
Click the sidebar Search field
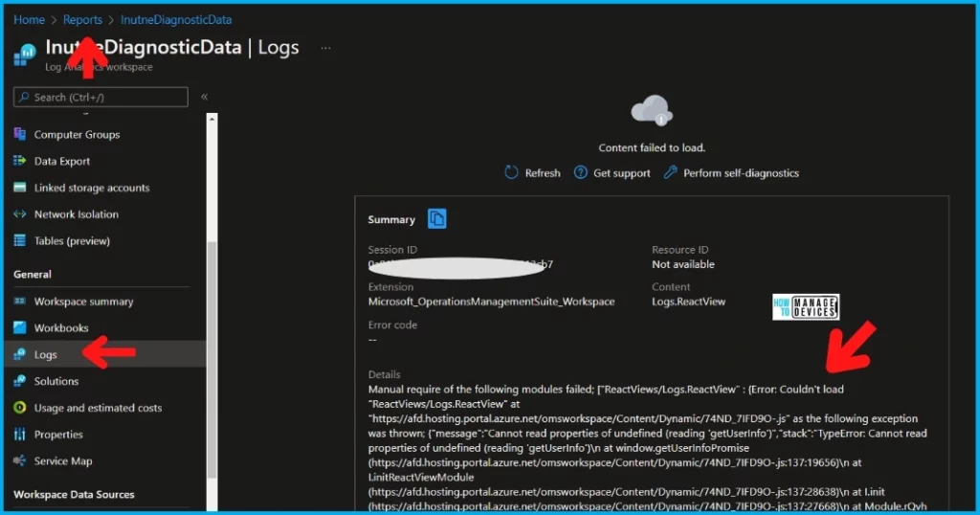pos(100,97)
